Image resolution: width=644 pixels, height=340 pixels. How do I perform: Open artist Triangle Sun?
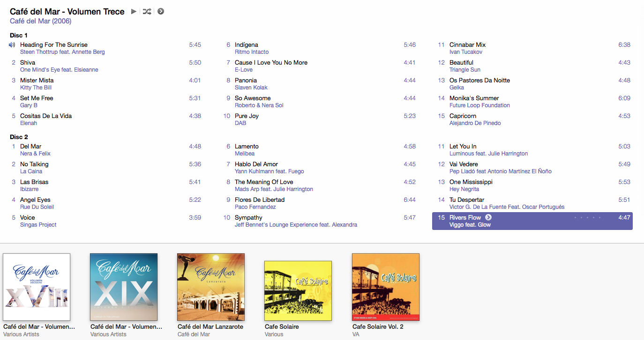[x=465, y=70]
